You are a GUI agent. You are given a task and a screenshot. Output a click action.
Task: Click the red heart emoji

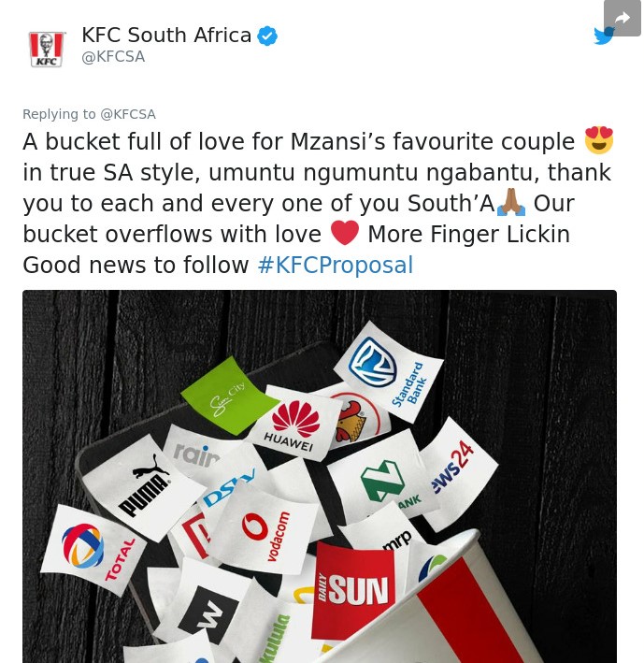coord(345,233)
